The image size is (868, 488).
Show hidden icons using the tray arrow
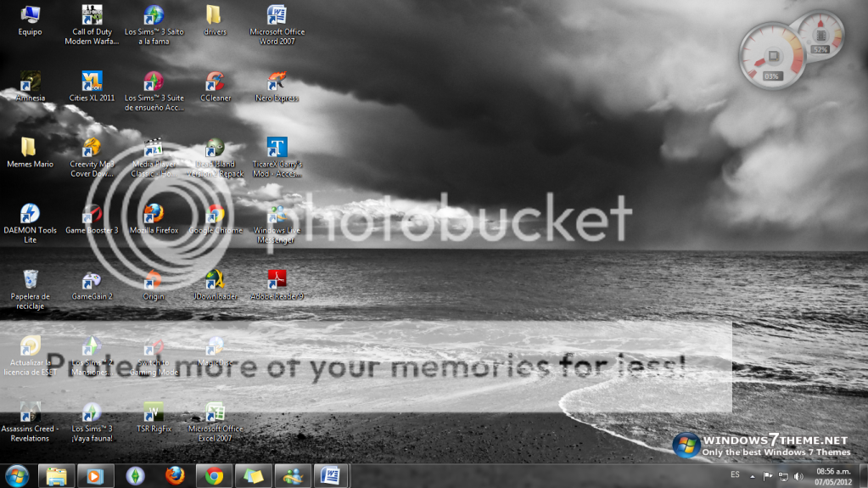753,476
